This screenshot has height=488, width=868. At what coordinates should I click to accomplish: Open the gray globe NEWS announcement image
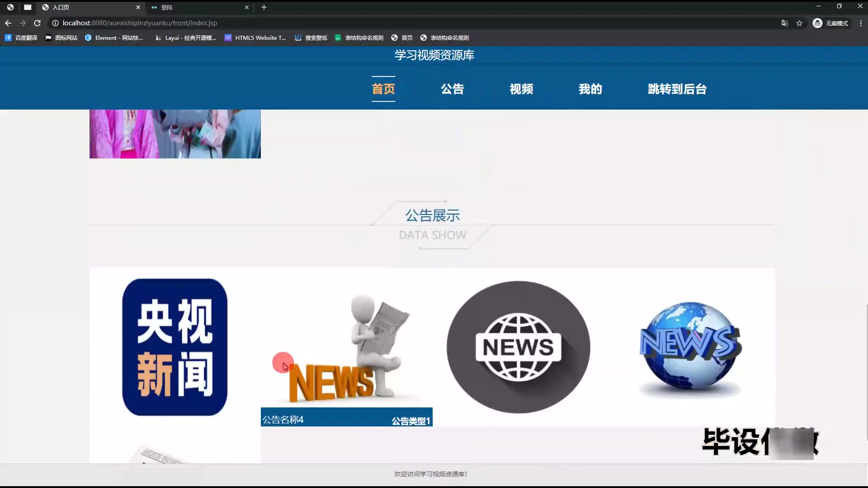tap(518, 347)
